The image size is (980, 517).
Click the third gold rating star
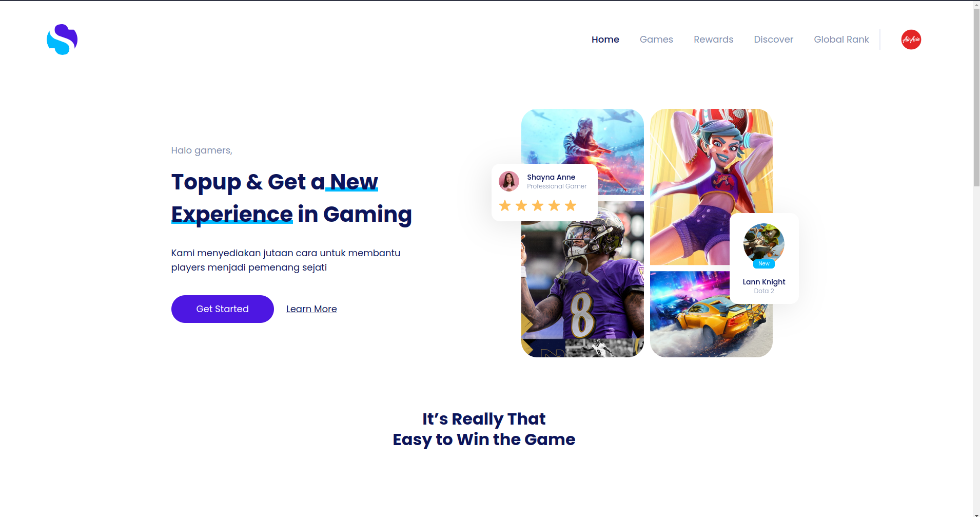pos(538,206)
